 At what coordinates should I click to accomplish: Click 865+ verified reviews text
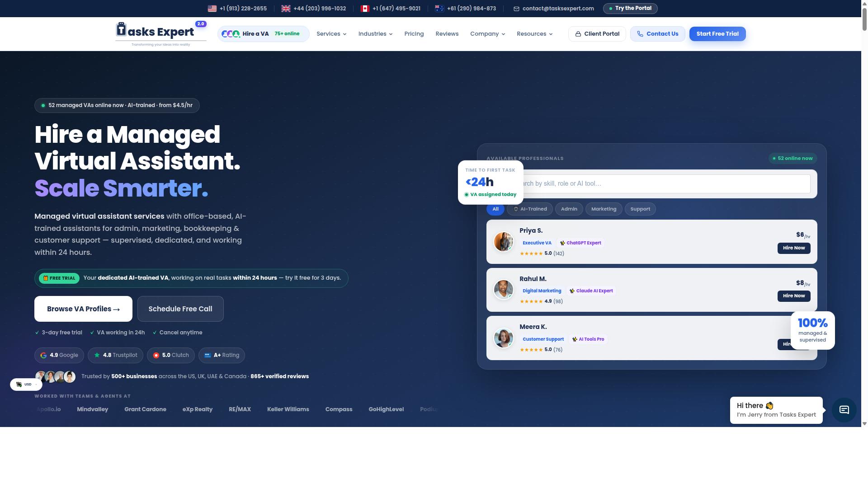click(x=279, y=376)
